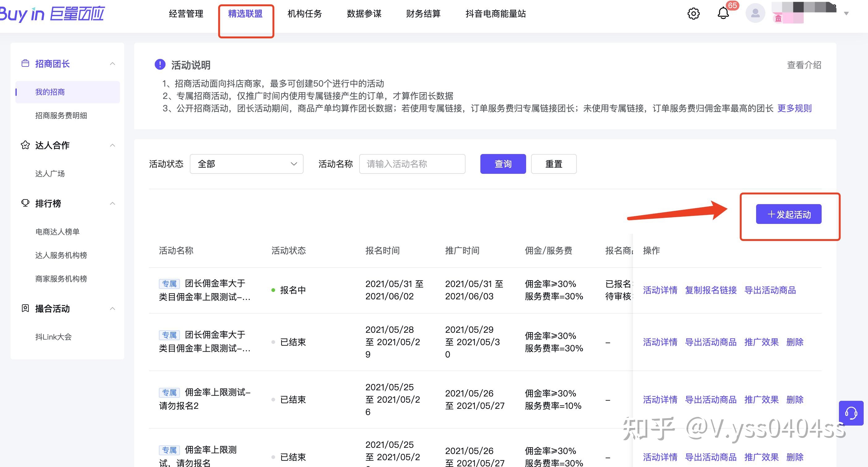Screen dimensions: 868x467
Task: Collapse the 达人合作 sidebar section
Action: (113, 145)
